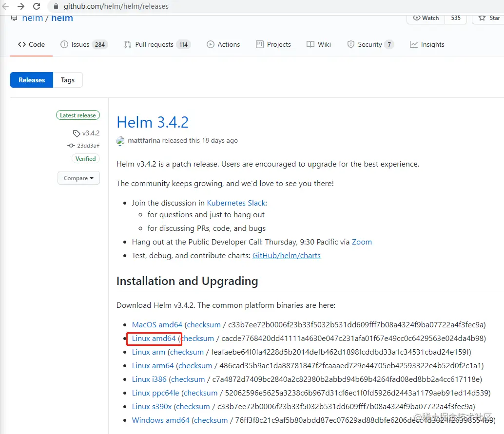Open the Windows amd64 checksum link
The image size is (504, 434).
(x=211, y=420)
